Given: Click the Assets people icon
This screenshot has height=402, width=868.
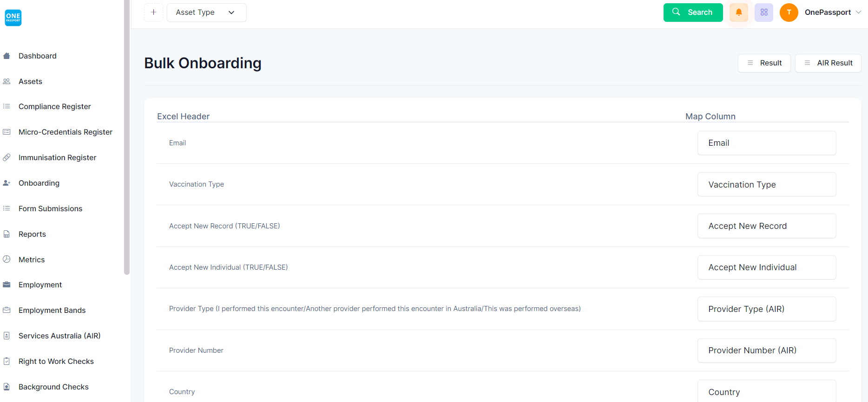Looking at the screenshot, I should (7, 81).
